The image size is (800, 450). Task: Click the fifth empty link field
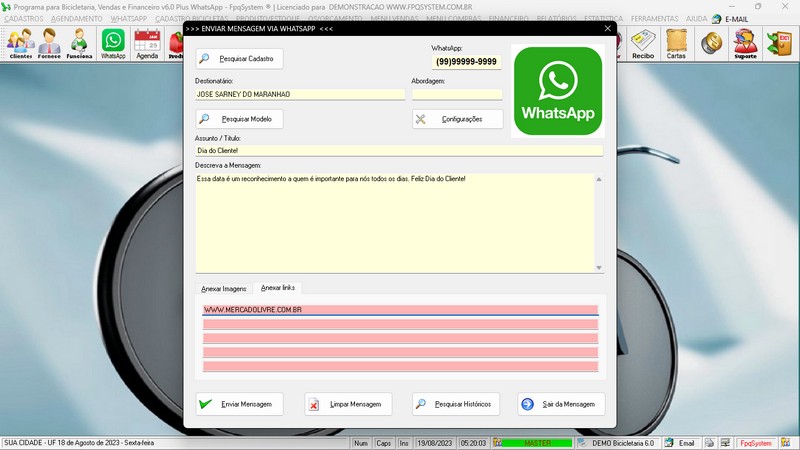tap(401, 366)
